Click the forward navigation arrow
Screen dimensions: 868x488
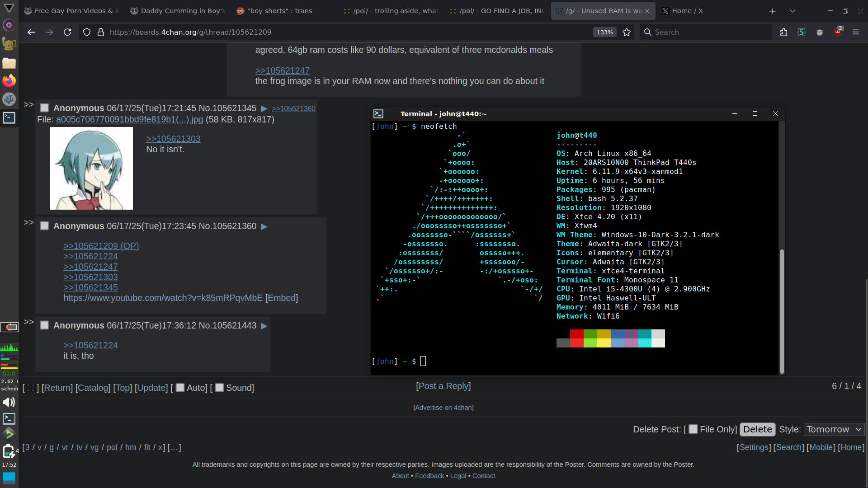49,32
